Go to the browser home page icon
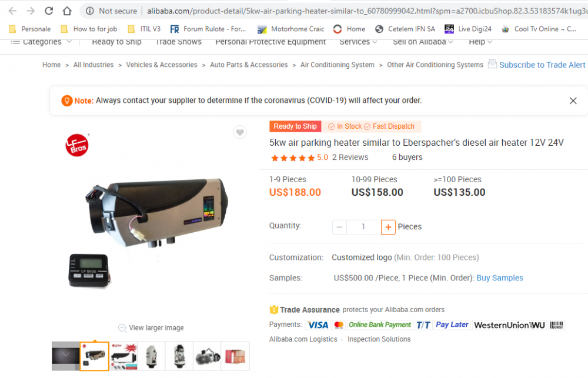This screenshot has height=378, width=588. tap(67, 11)
